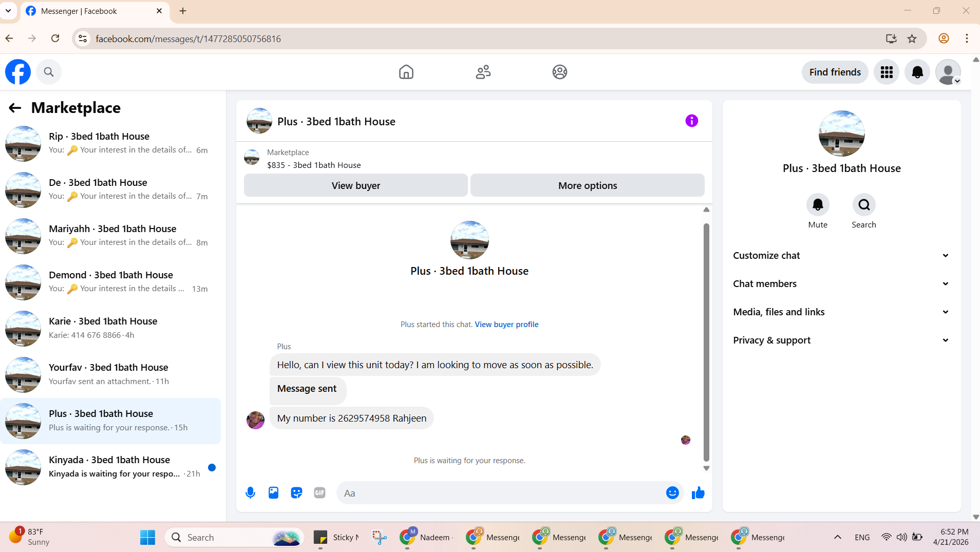Click the sender avatar beside the phone message
The width and height of the screenshot is (980, 552).
coord(255,420)
